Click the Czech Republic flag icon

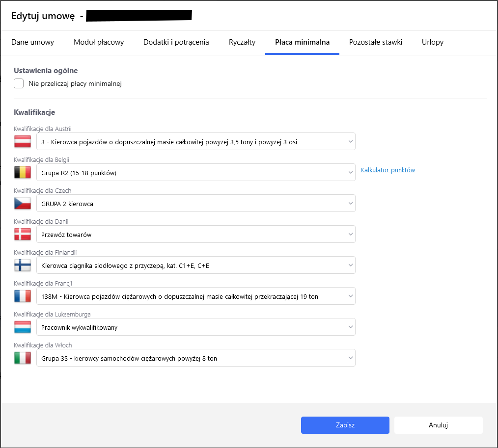tap(23, 204)
